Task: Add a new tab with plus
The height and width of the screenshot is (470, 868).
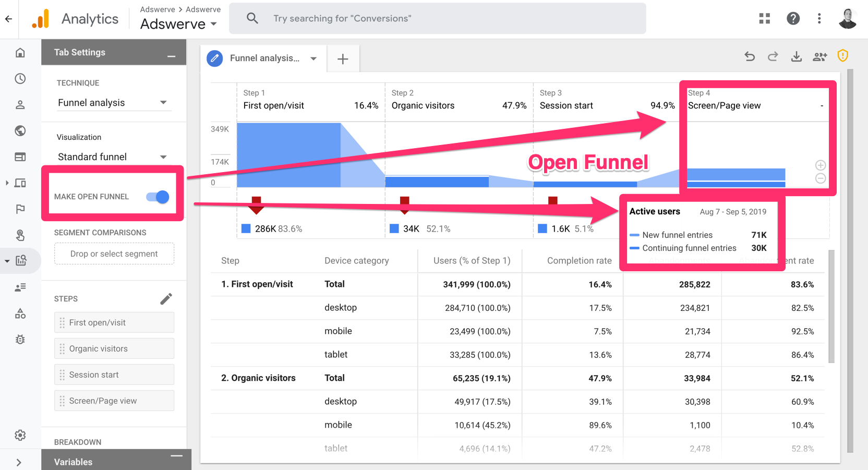Action: coord(343,59)
